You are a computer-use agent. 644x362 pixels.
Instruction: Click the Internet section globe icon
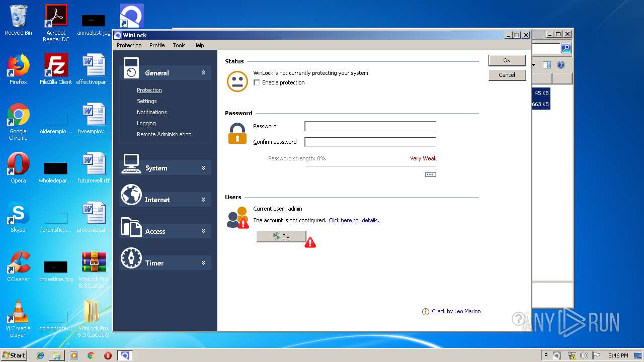(x=131, y=195)
